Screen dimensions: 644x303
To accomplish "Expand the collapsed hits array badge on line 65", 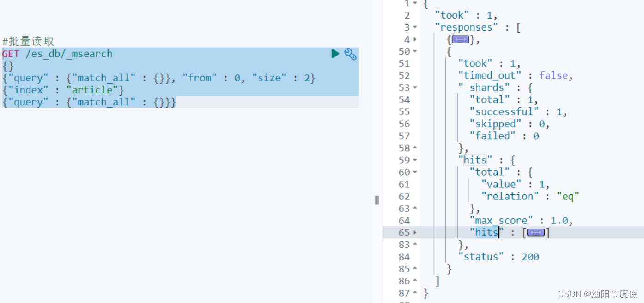I will coord(536,233).
